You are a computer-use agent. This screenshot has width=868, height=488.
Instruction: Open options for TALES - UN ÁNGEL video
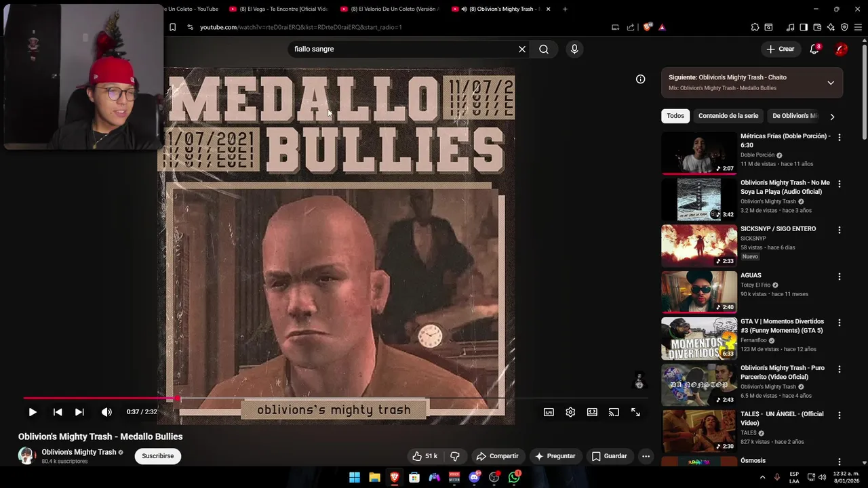[x=840, y=415]
